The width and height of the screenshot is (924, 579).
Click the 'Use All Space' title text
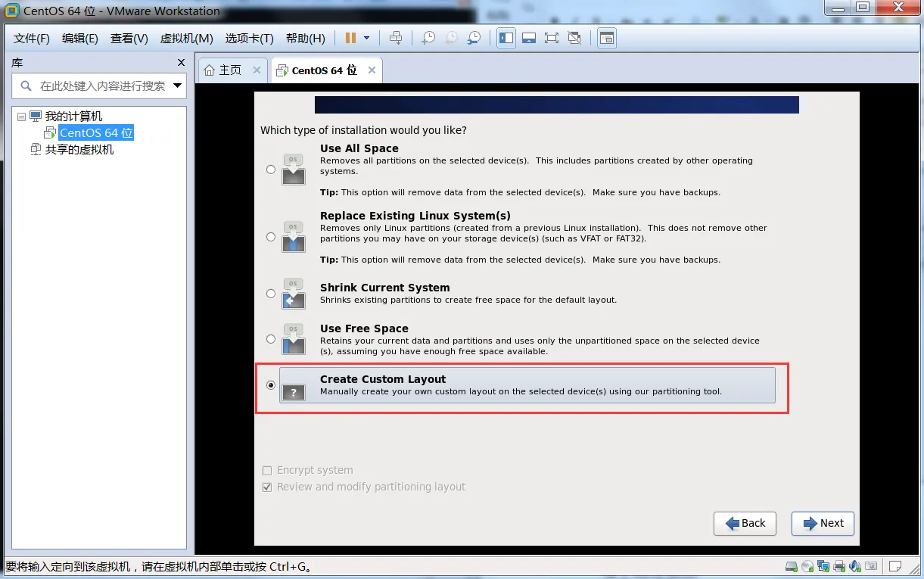359,148
